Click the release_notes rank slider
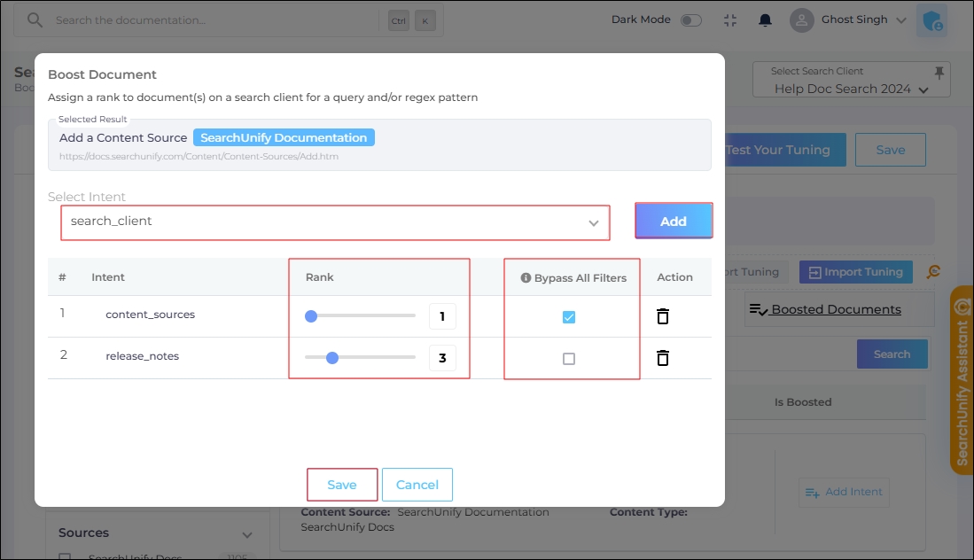Viewport: 974px width, 560px height. click(360, 358)
